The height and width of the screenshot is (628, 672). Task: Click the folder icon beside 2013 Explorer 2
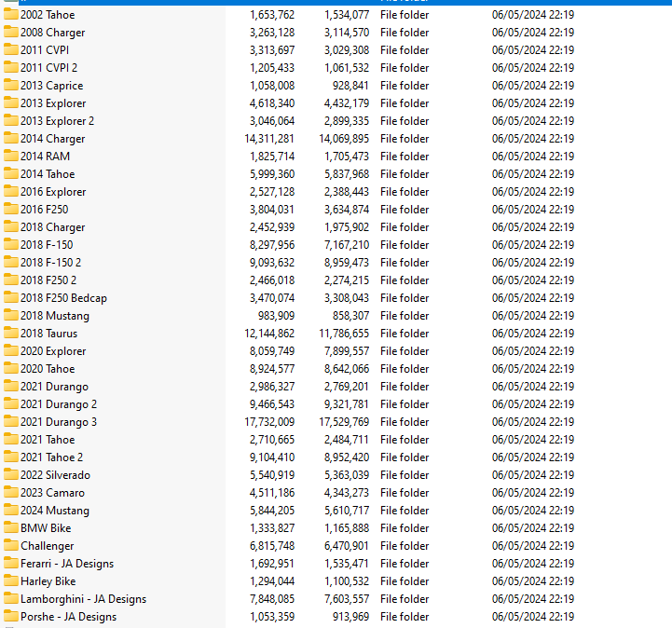(10, 121)
